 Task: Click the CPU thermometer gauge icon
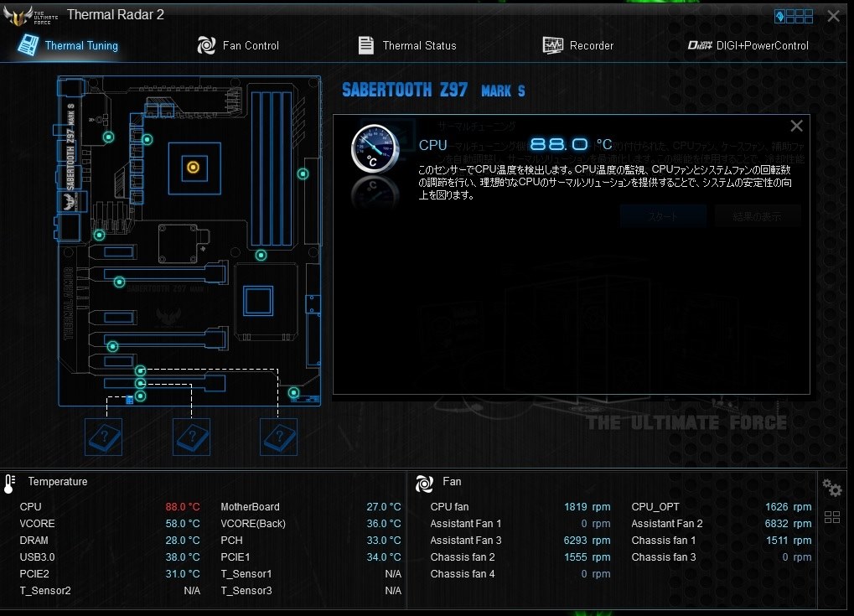(375, 148)
